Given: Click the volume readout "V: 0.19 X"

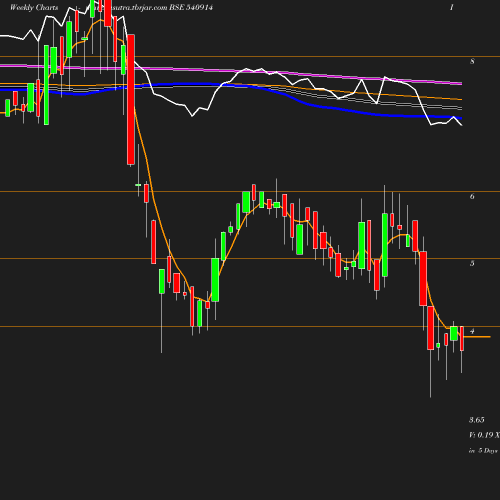Looking at the screenshot, I should pos(484,435).
